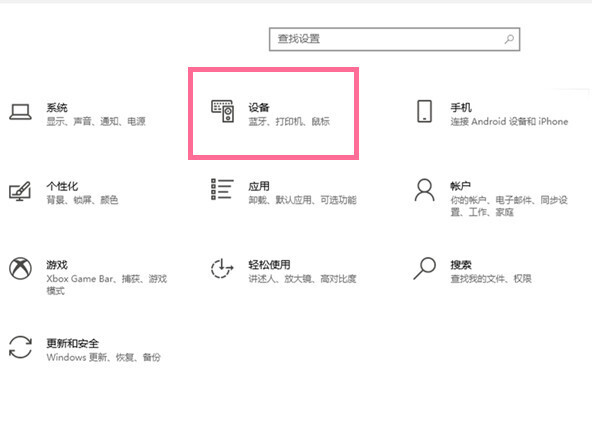This screenshot has height=422, width=592.
Task: Open the 帐户 person icon
Action: [424, 190]
